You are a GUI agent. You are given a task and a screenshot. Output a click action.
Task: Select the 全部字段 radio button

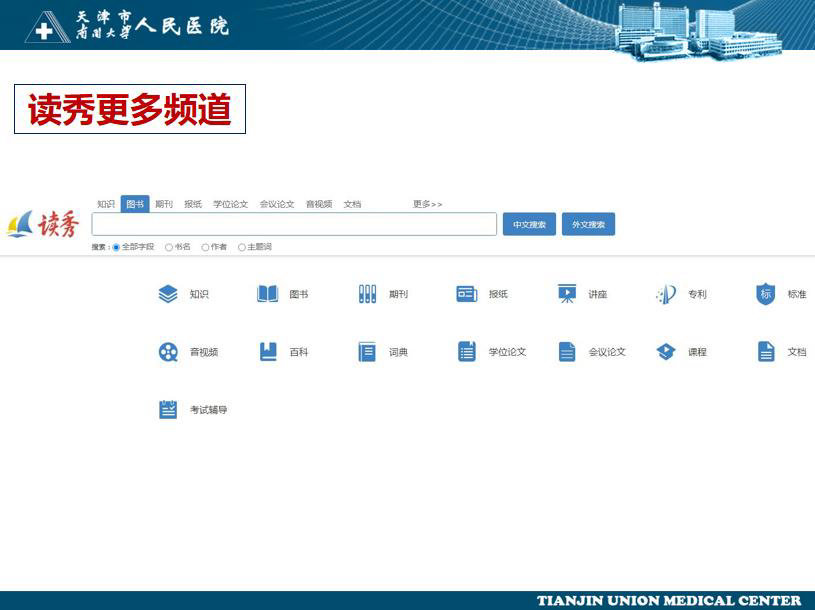click(x=116, y=247)
